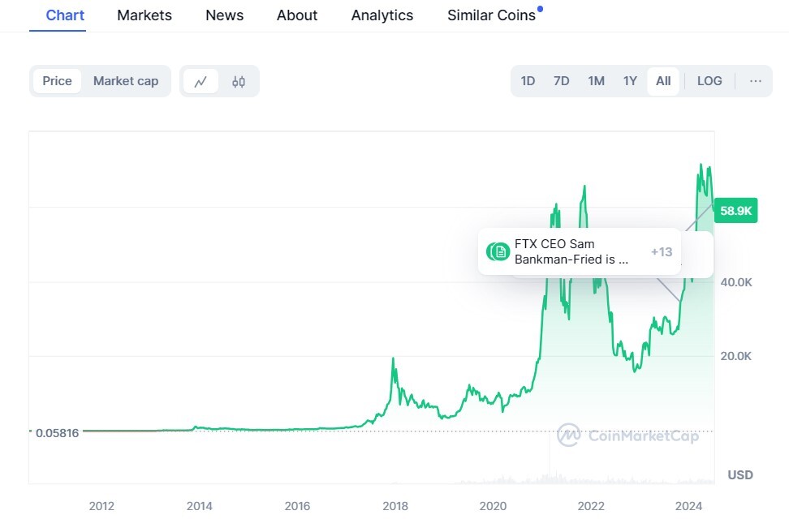Choose the 1Y time range
The height and width of the screenshot is (532, 789).
click(630, 81)
